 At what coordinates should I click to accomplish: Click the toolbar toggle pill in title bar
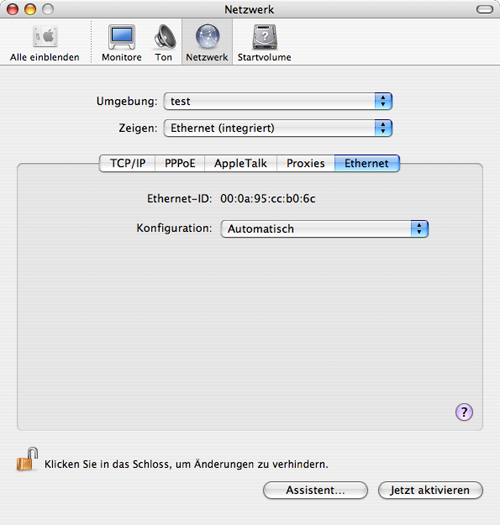click(484, 9)
